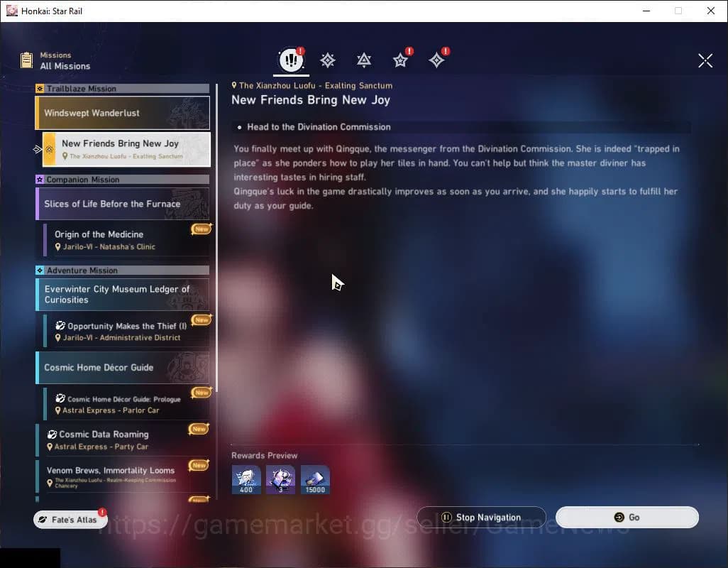Minimize the Honkai: Star Rail window

click(646, 11)
